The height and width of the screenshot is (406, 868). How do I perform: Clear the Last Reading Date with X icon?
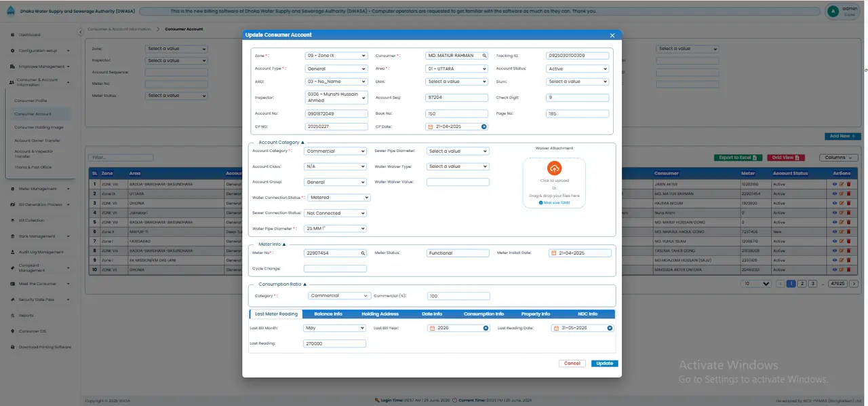[x=610, y=328]
